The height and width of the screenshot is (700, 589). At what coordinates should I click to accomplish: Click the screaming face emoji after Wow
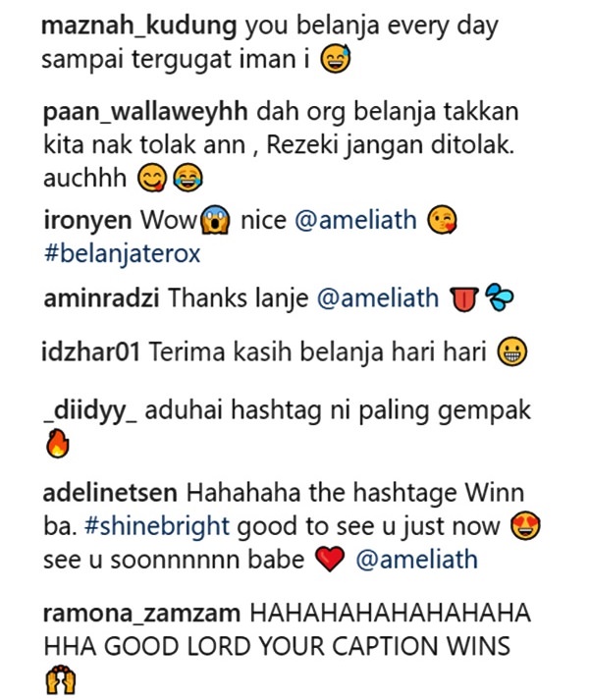point(216,221)
